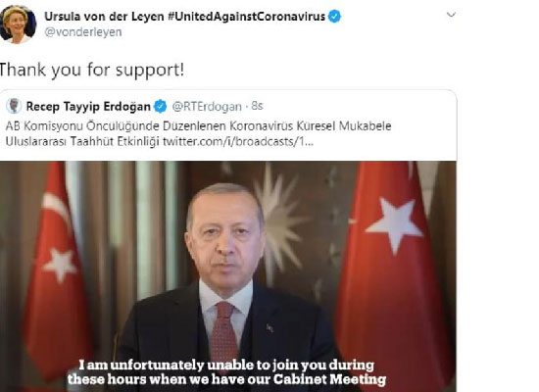Expand the tweet options chevron menu
The image size is (539, 392).
pyautogui.click(x=451, y=15)
